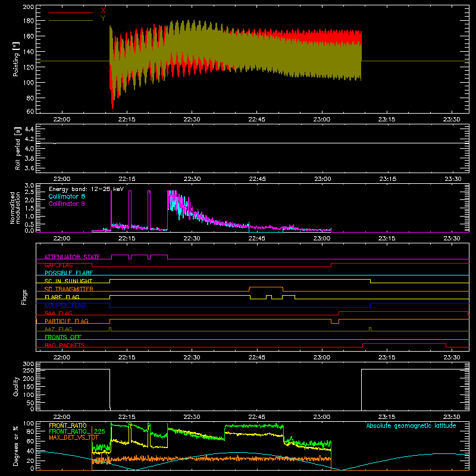
Task: Click the Flags axis title
Action: point(24,297)
